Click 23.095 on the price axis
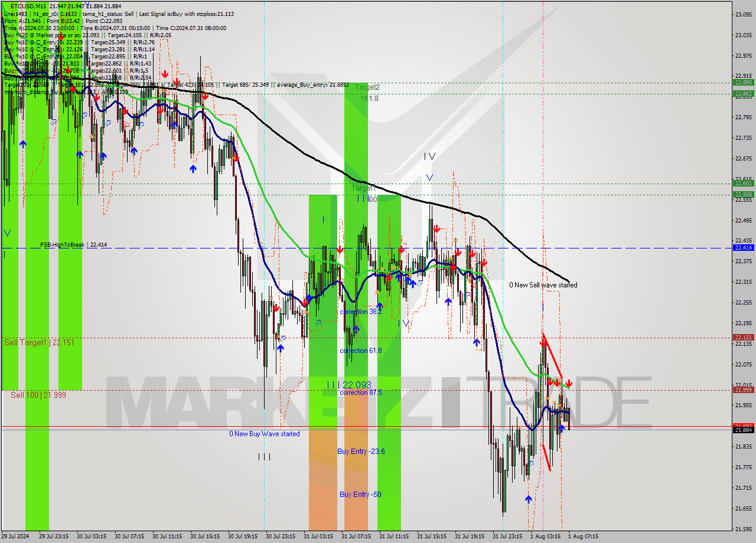Screen dimensions: 756x543 tap(742, 14)
